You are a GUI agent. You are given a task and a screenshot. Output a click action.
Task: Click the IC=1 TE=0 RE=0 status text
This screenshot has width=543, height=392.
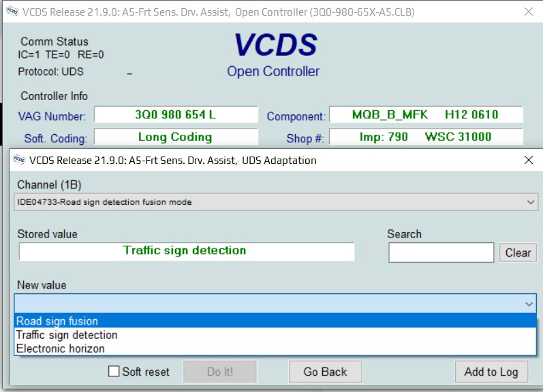click(61, 54)
